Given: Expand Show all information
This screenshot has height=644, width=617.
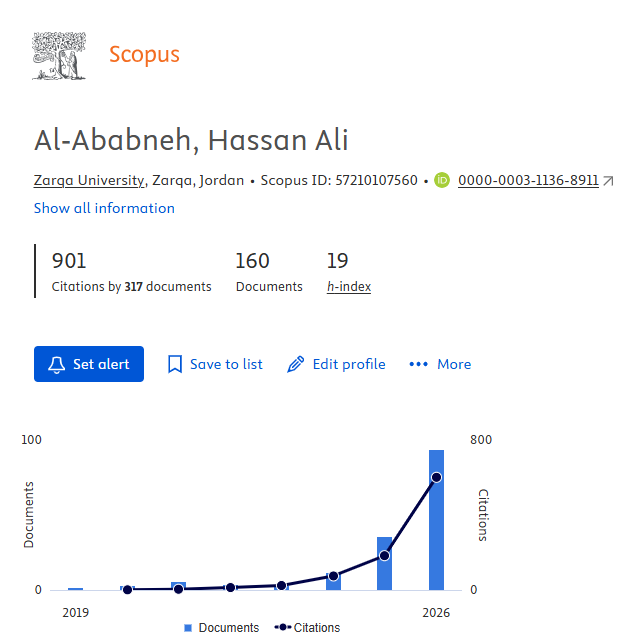Looking at the screenshot, I should pos(104,208).
